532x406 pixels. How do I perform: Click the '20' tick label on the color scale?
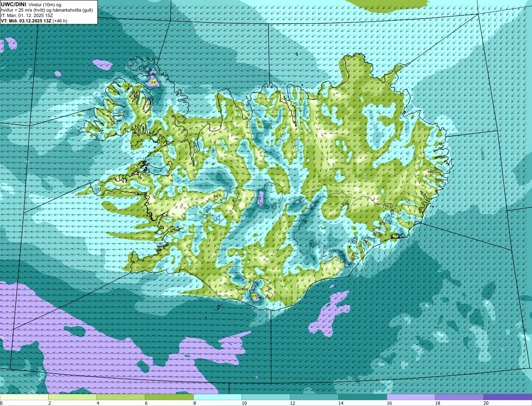(x=486, y=403)
